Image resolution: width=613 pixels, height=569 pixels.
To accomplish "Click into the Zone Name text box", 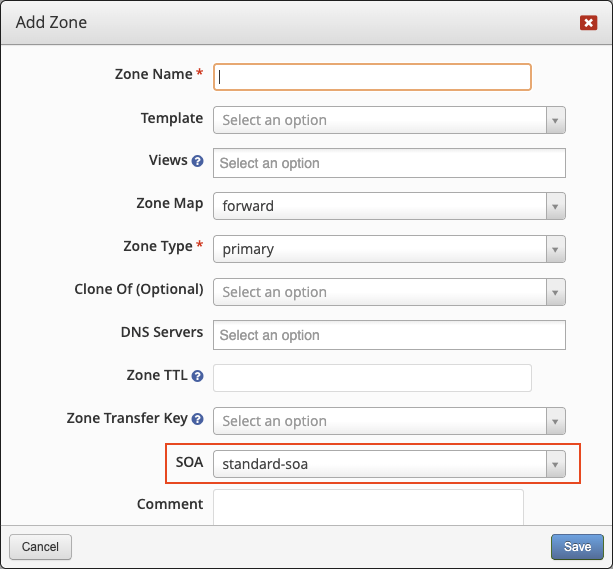I will [372, 77].
